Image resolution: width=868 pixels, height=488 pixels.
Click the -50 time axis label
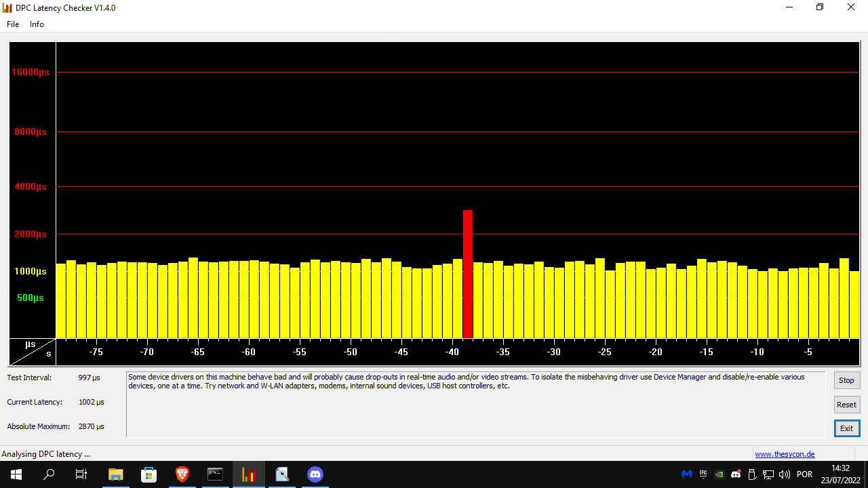pyautogui.click(x=350, y=352)
